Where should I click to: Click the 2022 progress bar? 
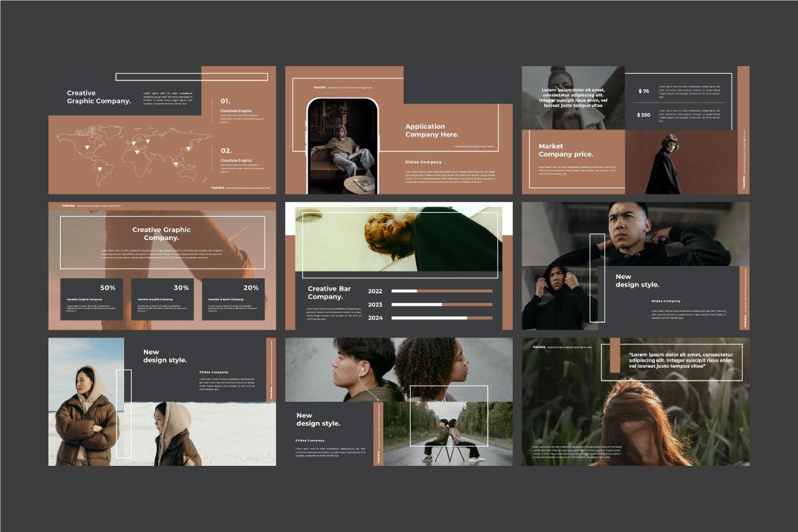click(x=441, y=291)
